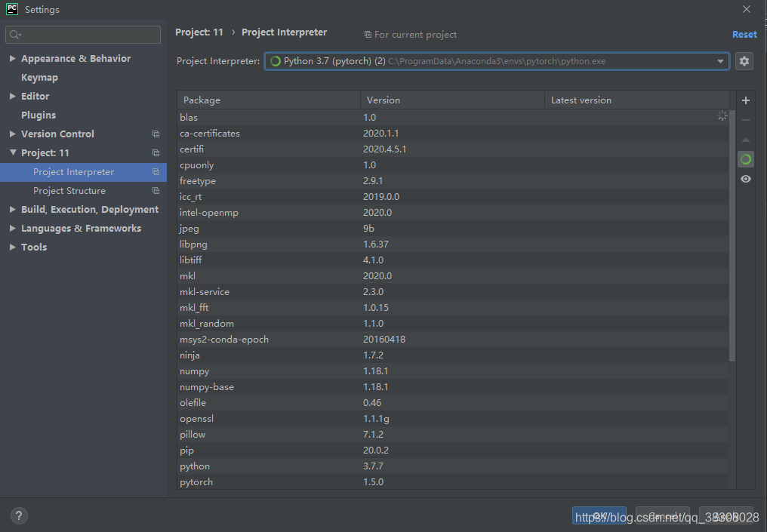
Task: Expand the Editor settings section
Action: [12, 97]
